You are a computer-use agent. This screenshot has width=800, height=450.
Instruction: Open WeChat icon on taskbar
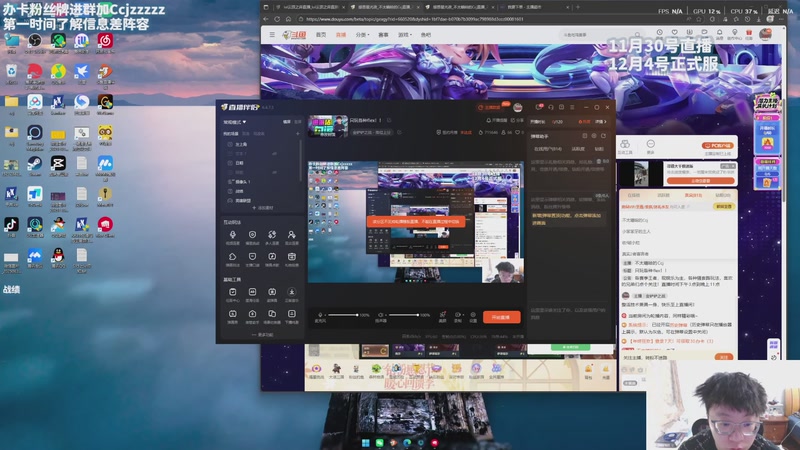click(x=379, y=443)
